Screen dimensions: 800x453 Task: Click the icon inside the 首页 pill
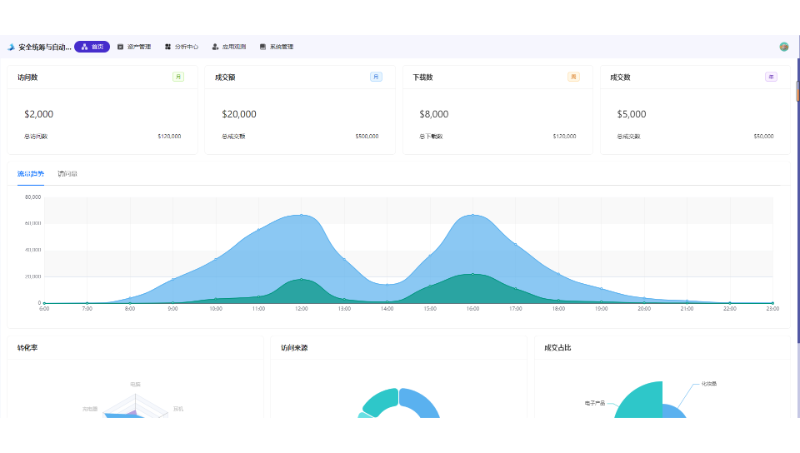coord(85,47)
